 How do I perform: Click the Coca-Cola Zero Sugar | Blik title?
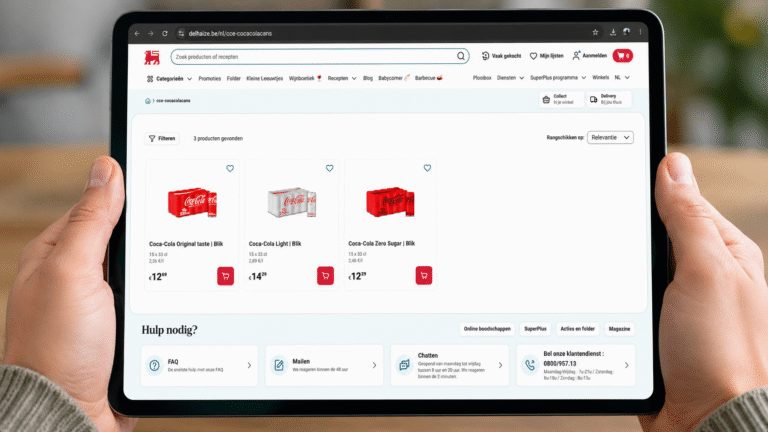tap(382, 243)
